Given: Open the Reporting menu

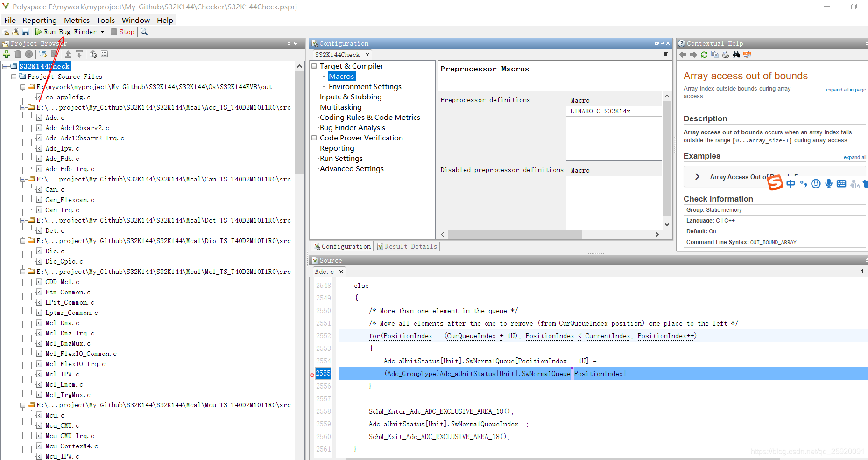Looking at the screenshot, I should [x=40, y=20].
